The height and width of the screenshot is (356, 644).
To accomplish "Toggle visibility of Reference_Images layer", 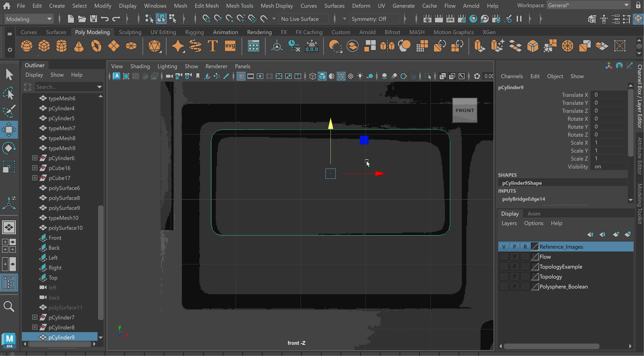I will coord(503,247).
